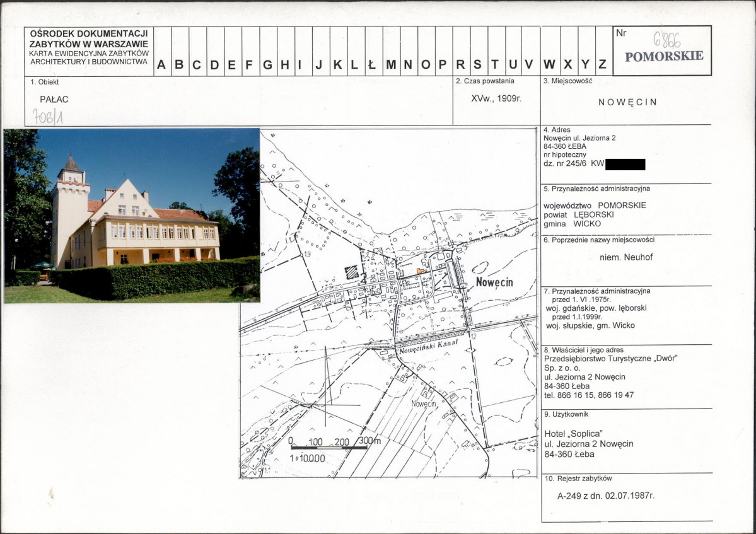Click 'Przedsiębiorstwo Turystyczne „Dwór"' owner name
756x534 pixels.
[x=610, y=359]
